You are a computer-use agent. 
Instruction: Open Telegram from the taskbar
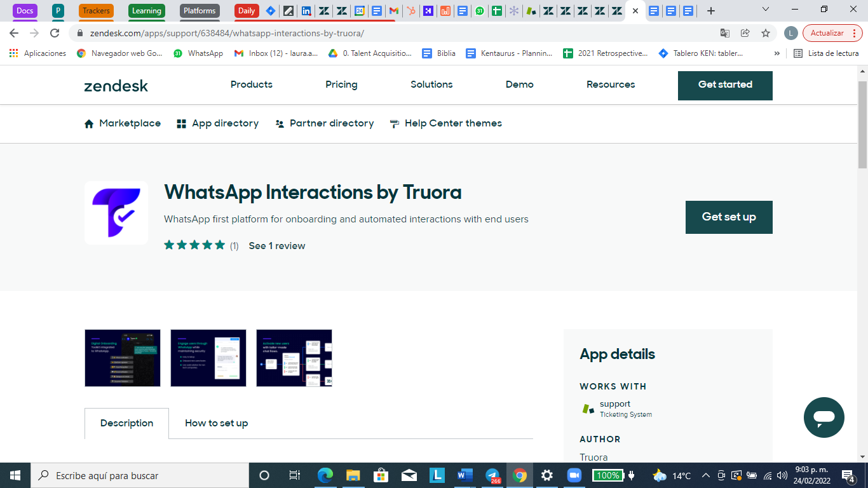click(493, 475)
